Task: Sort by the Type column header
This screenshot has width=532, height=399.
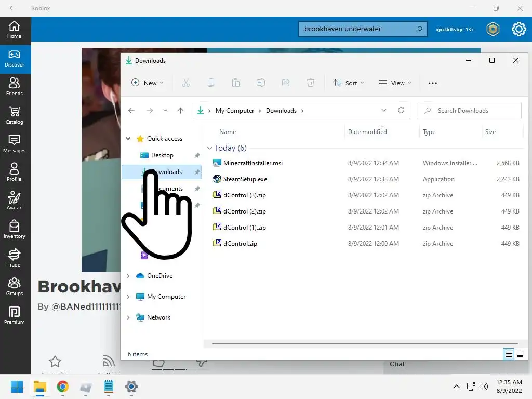Action: point(429,131)
